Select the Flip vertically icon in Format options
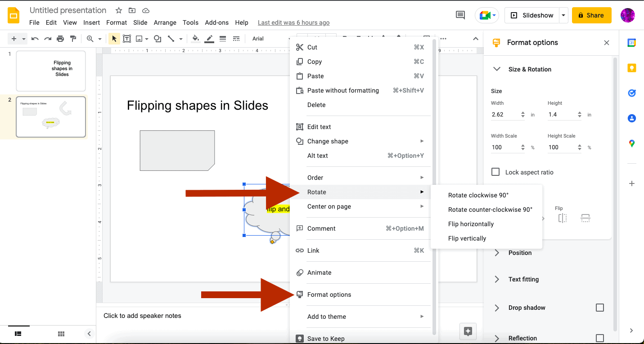 point(585,218)
